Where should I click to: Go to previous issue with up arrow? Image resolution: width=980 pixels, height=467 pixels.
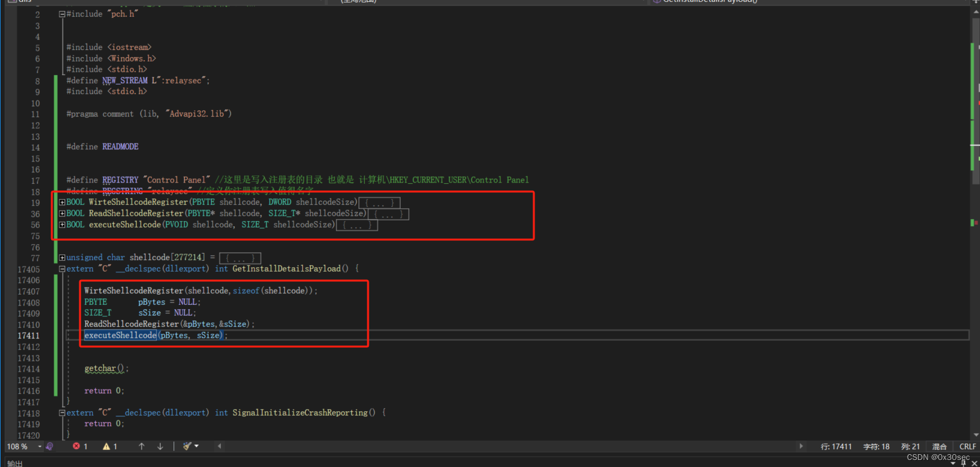point(141,447)
